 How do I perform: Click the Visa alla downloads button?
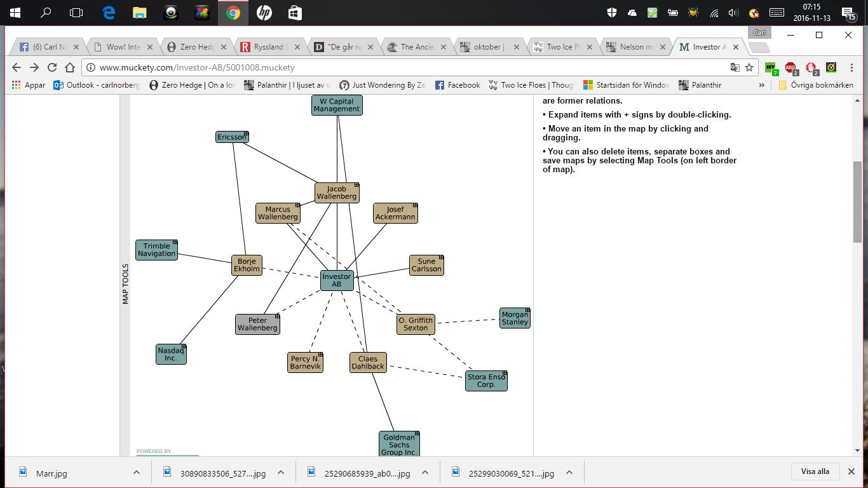(x=815, y=471)
